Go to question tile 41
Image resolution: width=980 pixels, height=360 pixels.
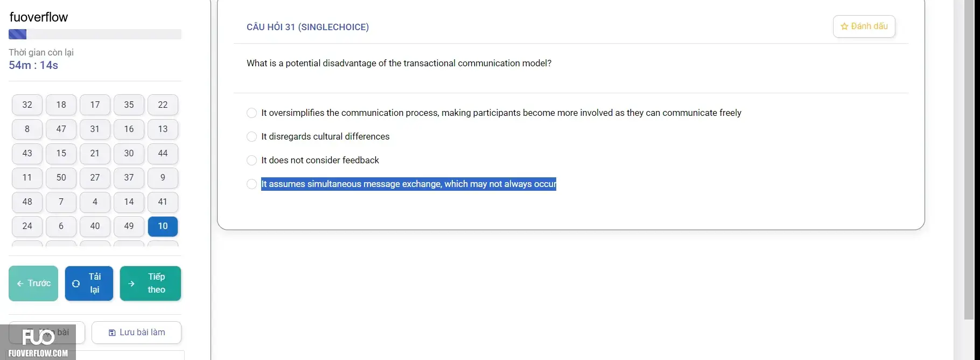point(163,202)
